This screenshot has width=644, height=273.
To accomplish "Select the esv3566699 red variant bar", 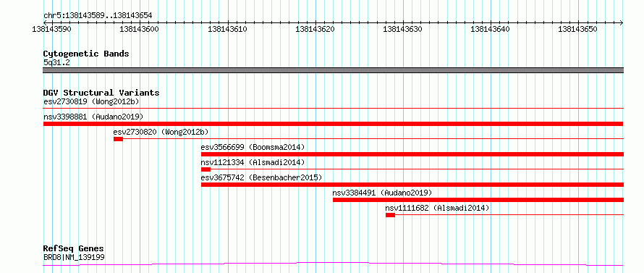I will (412, 154).
